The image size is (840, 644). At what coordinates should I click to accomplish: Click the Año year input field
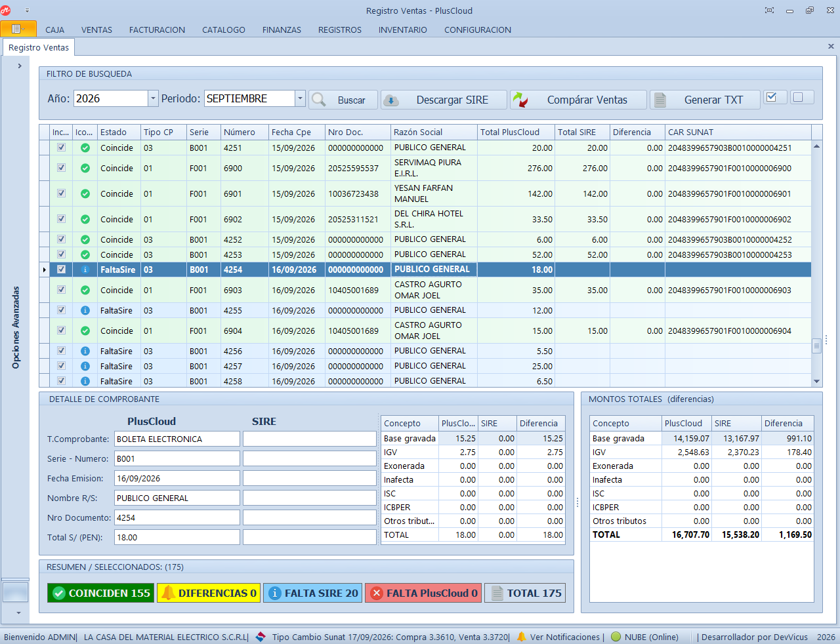tap(111, 98)
